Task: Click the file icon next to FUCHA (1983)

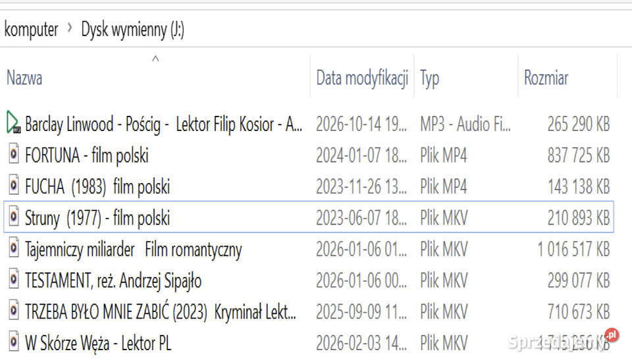Action: pyautogui.click(x=14, y=185)
